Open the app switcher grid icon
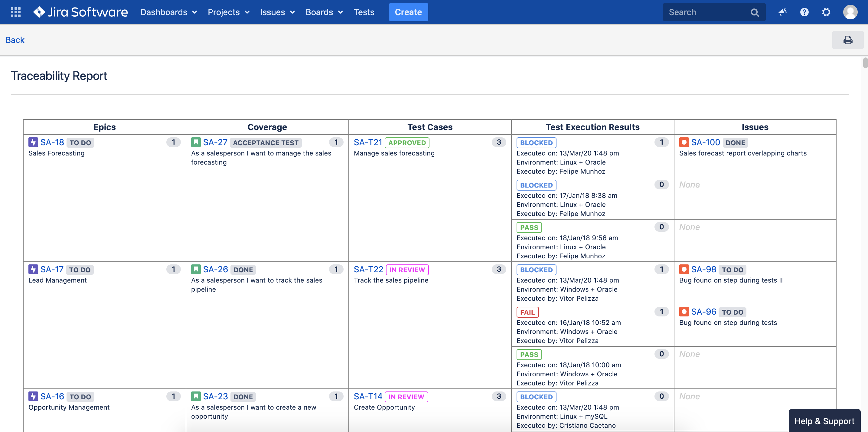 coord(15,12)
